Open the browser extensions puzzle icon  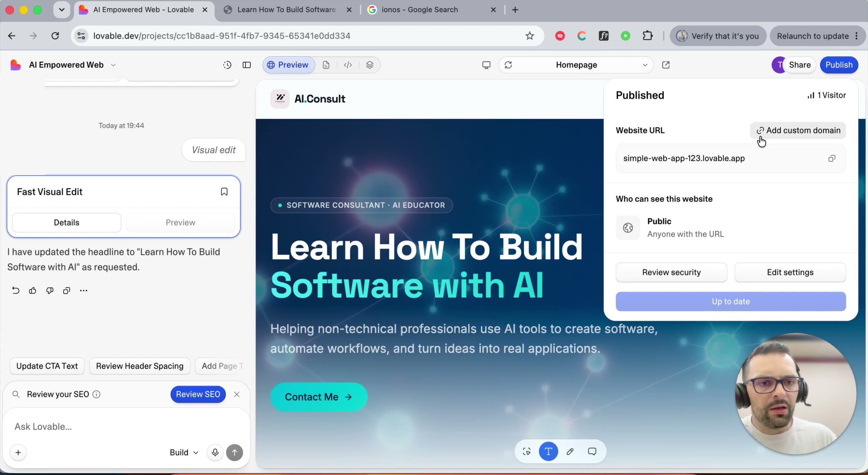tap(648, 36)
